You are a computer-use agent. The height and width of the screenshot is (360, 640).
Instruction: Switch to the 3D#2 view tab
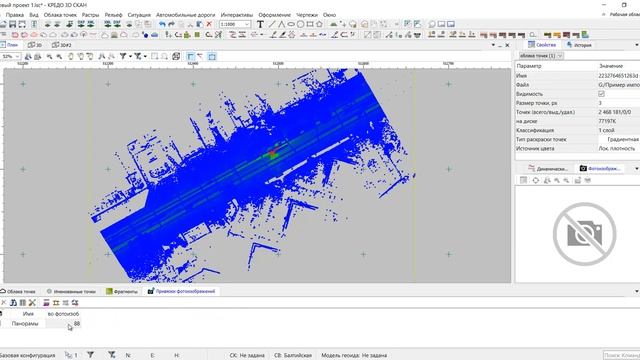62,45
